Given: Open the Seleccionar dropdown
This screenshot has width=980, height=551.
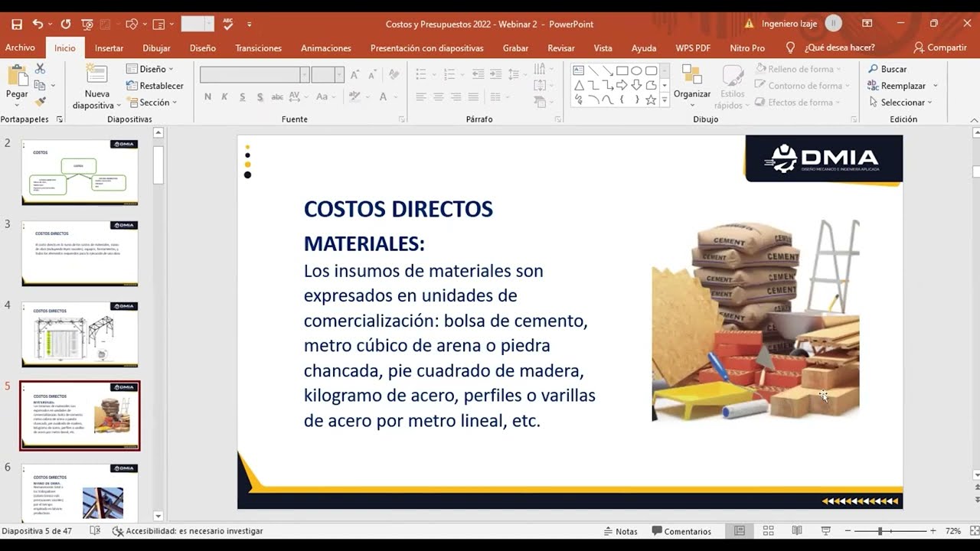Looking at the screenshot, I should (x=900, y=103).
